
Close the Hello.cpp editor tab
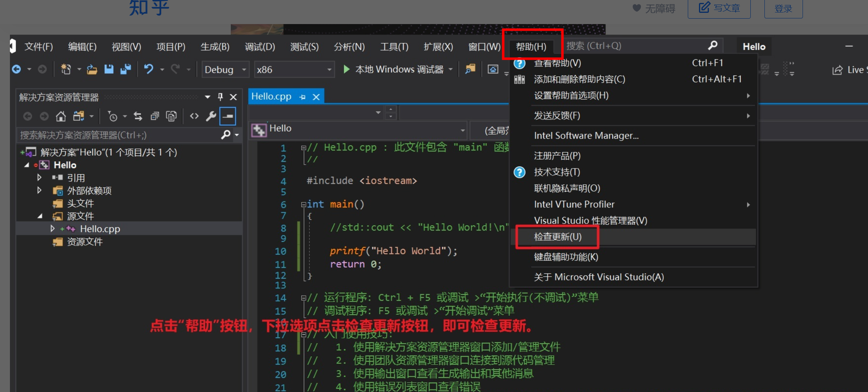[316, 97]
